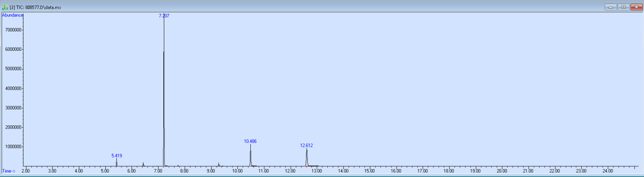Click the 2000000 abundance axis value
This screenshot has height=177, width=644.
(x=13, y=127)
